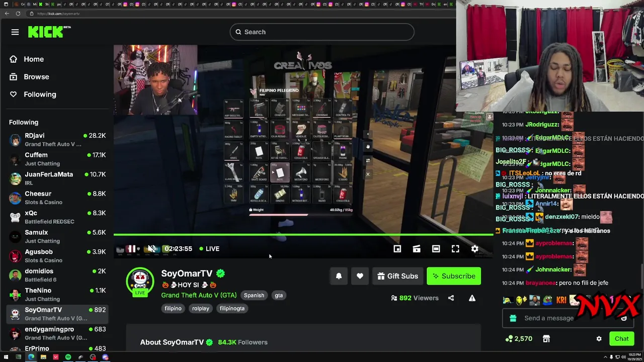The image size is (644, 362).
Task: Toggle theater mode in player
Action: 436,249
